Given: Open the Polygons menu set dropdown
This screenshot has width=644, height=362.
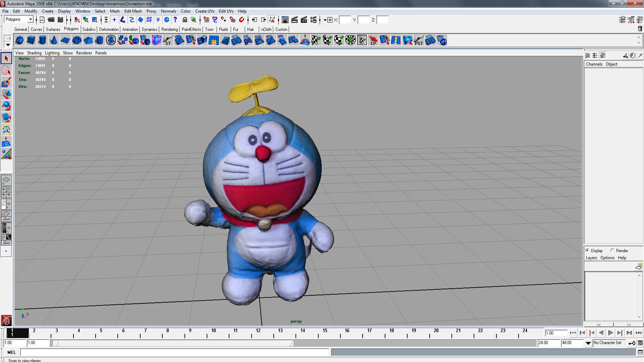Looking at the screenshot, I should 31,19.
